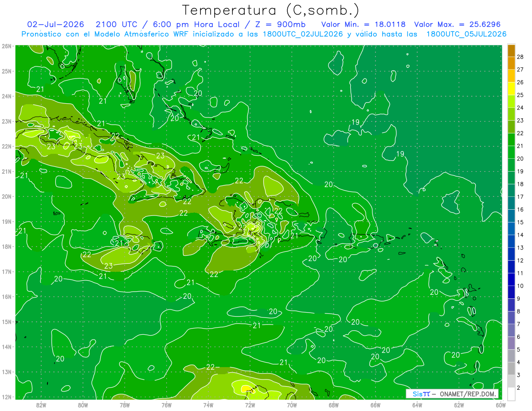Click the longitude label "80W"
532x411 pixels.
(83, 405)
